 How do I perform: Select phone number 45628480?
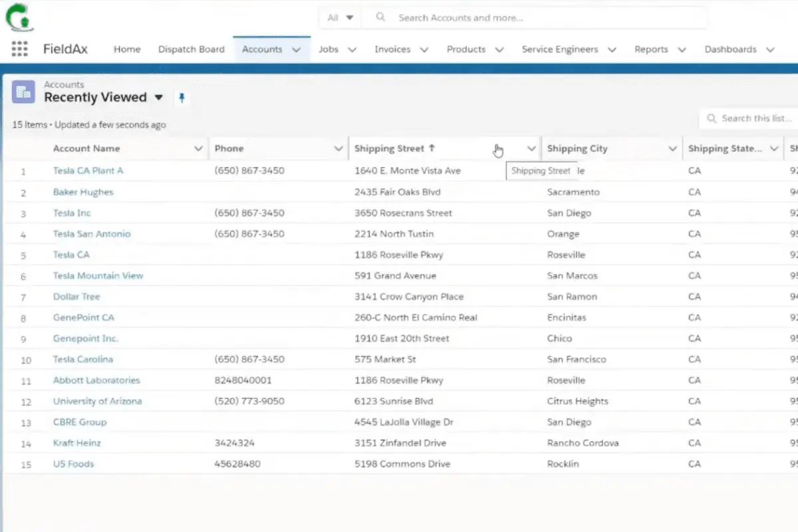point(237,464)
